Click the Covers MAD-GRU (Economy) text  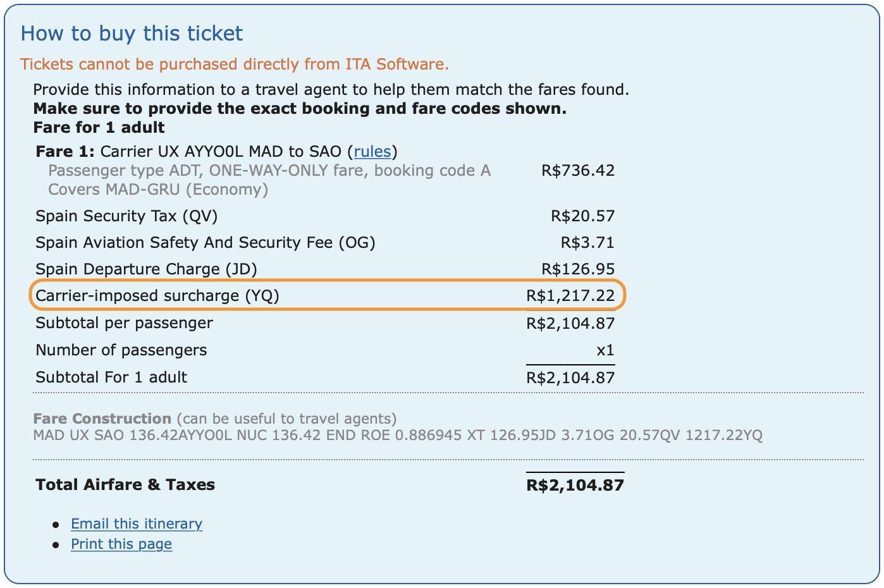click(x=158, y=190)
